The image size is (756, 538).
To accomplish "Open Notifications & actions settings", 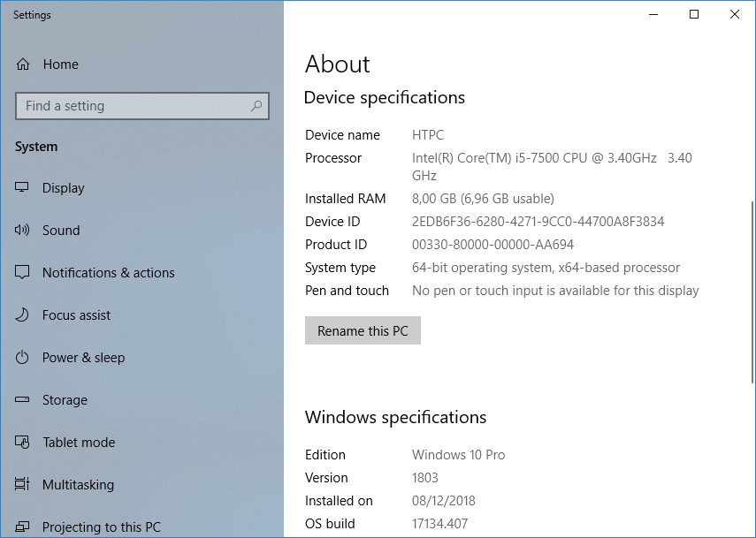I will coord(142,272).
